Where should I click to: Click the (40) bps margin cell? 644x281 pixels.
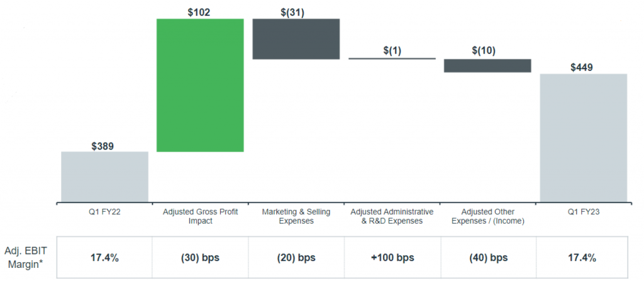pos(487,258)
